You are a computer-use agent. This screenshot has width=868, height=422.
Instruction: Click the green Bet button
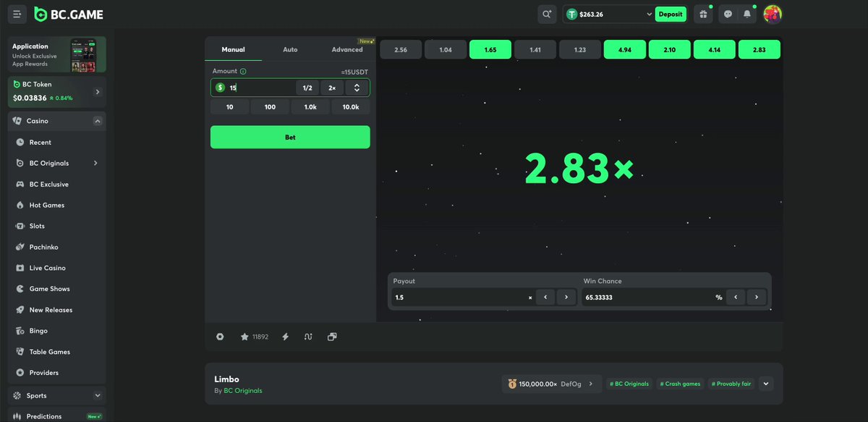pos(290,137)
